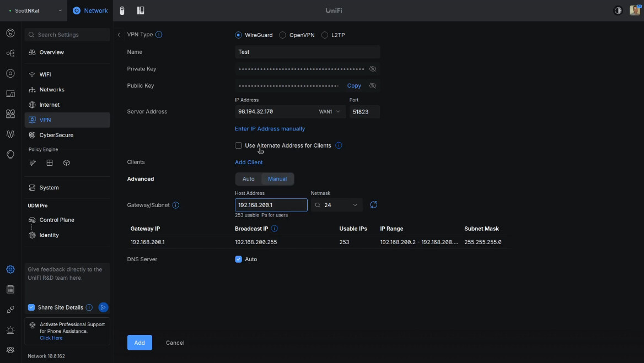This screenshot has width=644, height=363.
Task: Toggle the dark/light theme icon
Action: 618,10
